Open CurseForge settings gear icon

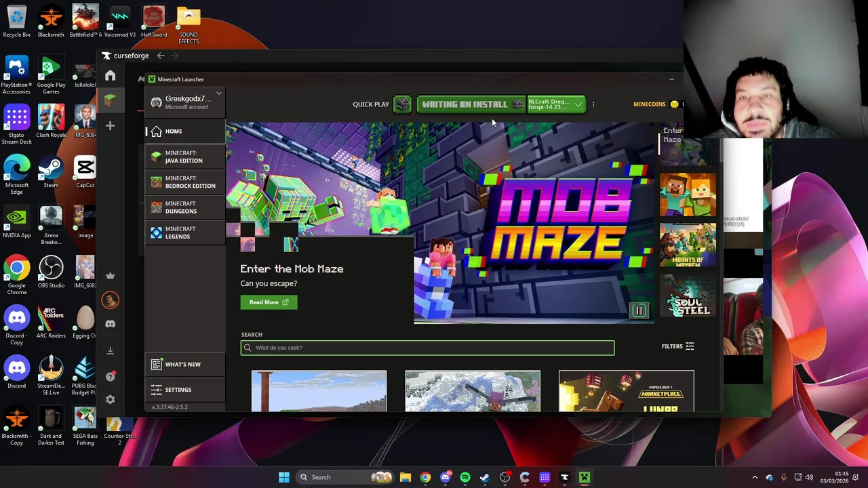point(111,400)
